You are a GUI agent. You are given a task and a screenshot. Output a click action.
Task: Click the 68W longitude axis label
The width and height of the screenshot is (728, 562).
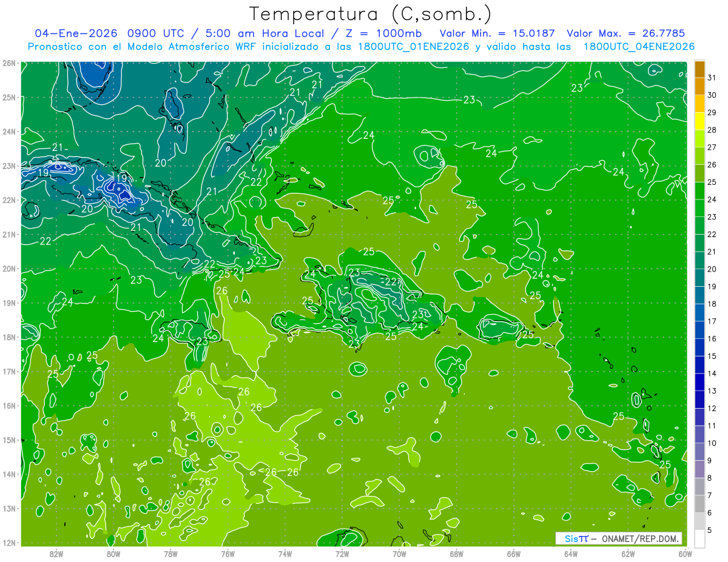(x=457, y=553)
